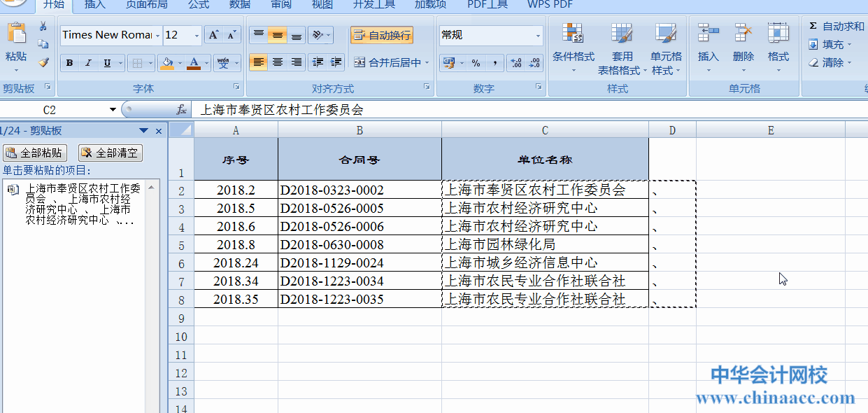Click the insert function fx icon

(x=182, y=110)
